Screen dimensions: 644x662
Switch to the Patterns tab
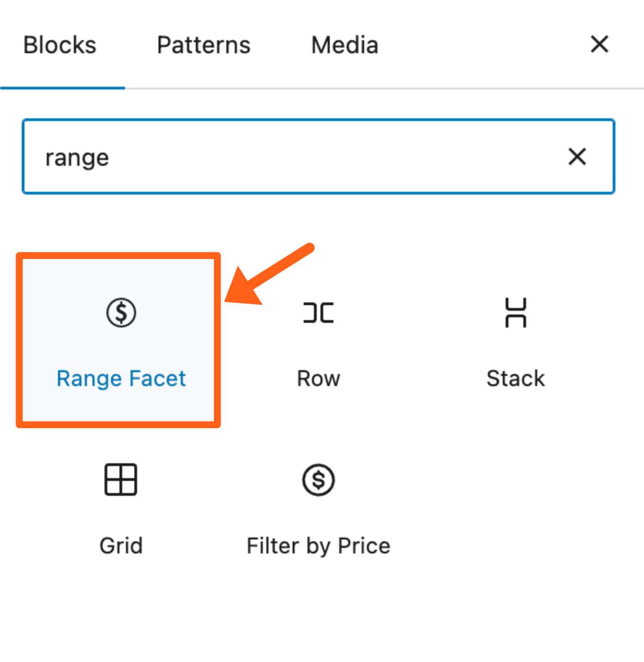pos(204,44)
